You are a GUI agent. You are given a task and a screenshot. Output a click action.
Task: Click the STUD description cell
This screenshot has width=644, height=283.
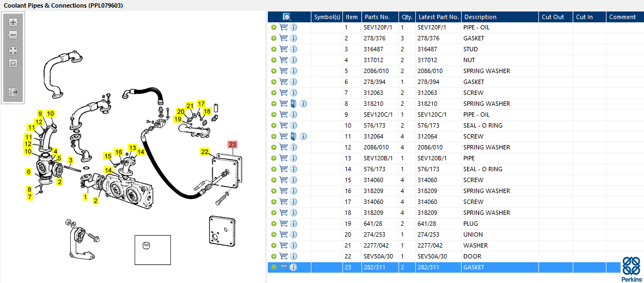tap(500, 49)
